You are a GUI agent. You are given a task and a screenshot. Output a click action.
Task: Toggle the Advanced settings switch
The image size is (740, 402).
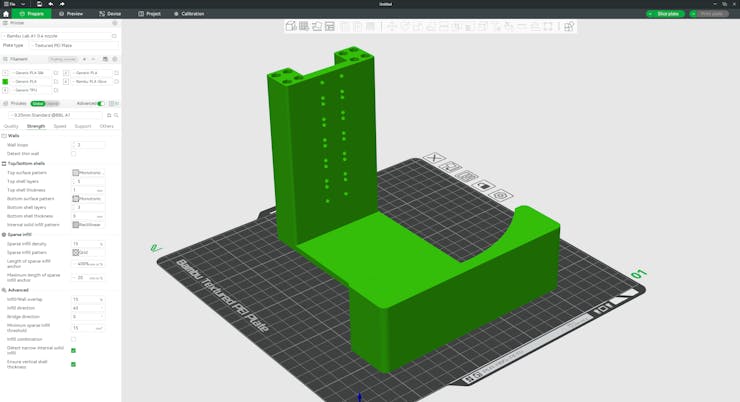tap(100, 103)
